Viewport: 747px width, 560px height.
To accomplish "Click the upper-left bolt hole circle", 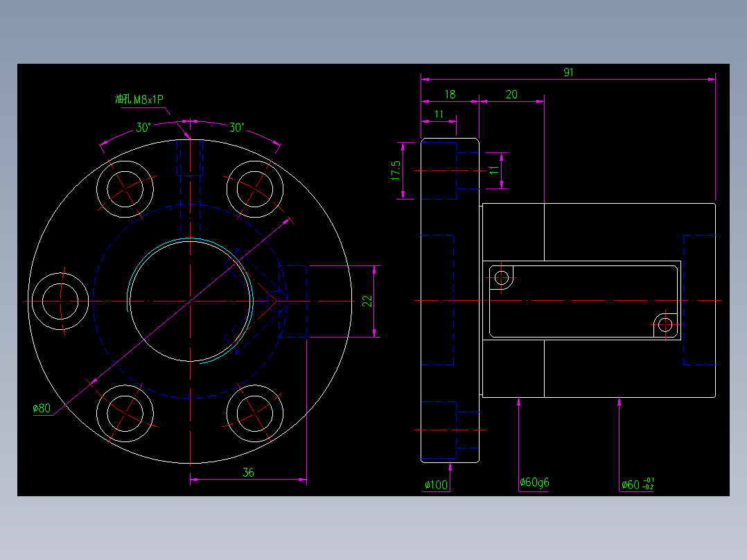I will (x=125, y=189).
